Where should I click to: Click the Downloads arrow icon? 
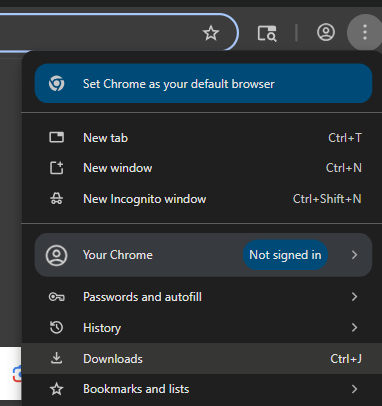(x=56, y=358)
